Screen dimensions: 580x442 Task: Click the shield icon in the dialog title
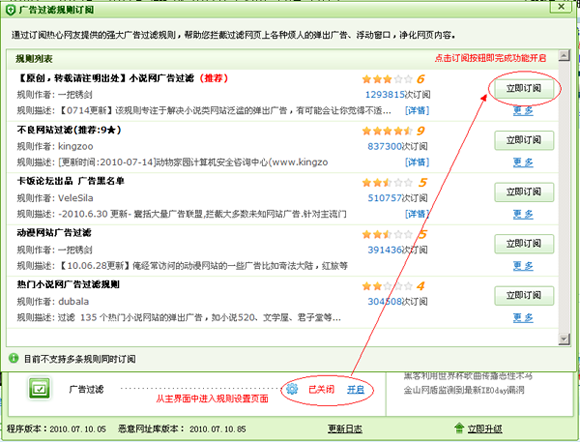(x=10, y=10)
